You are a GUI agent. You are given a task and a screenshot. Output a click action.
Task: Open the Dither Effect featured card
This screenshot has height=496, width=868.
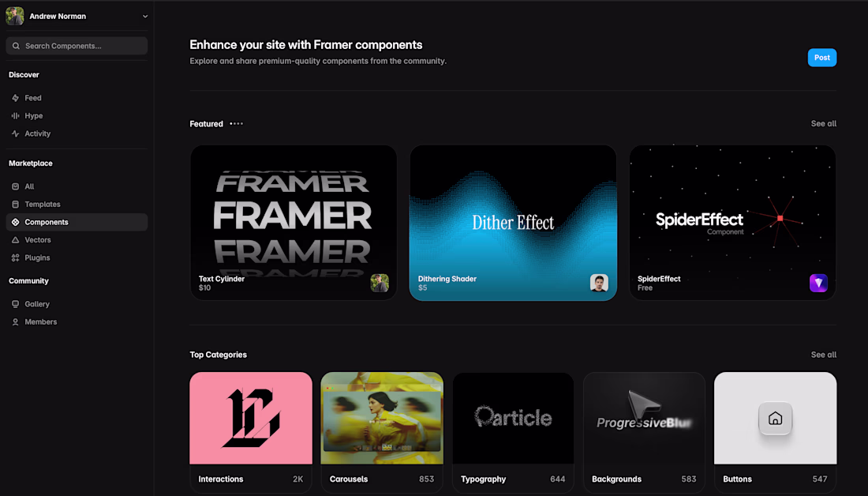point(513,223)
